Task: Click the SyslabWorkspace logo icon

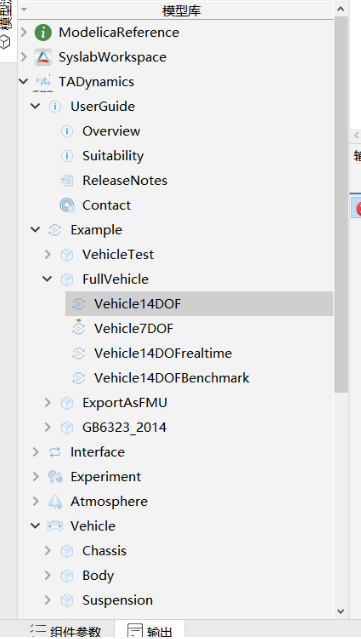Action: click(x=43, y=57)
